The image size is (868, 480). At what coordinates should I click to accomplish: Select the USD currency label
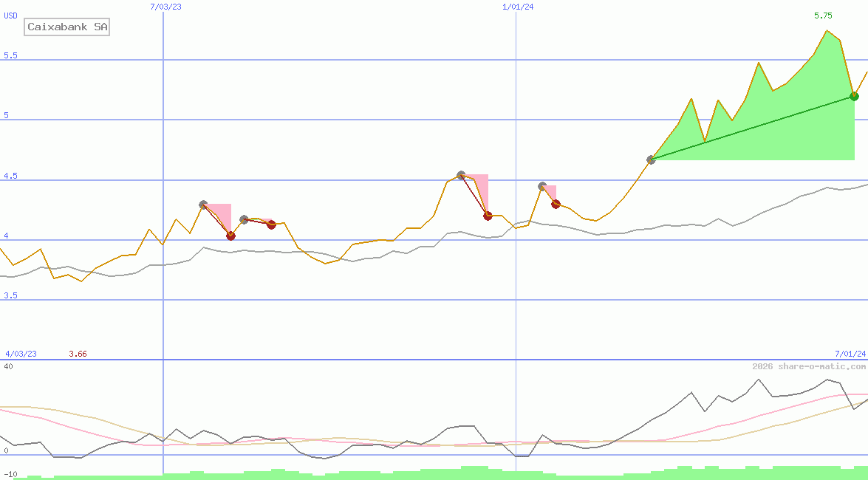coord(10,16)
